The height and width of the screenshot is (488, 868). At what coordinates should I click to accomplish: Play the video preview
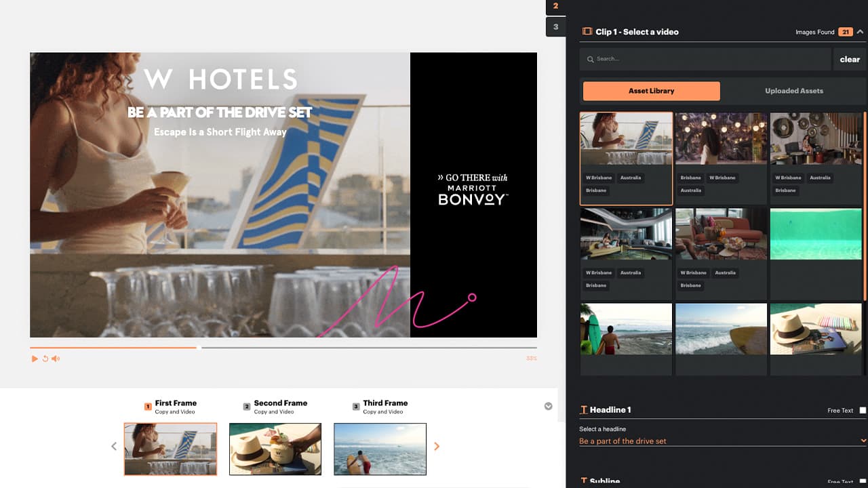click(x=35, y=359)
